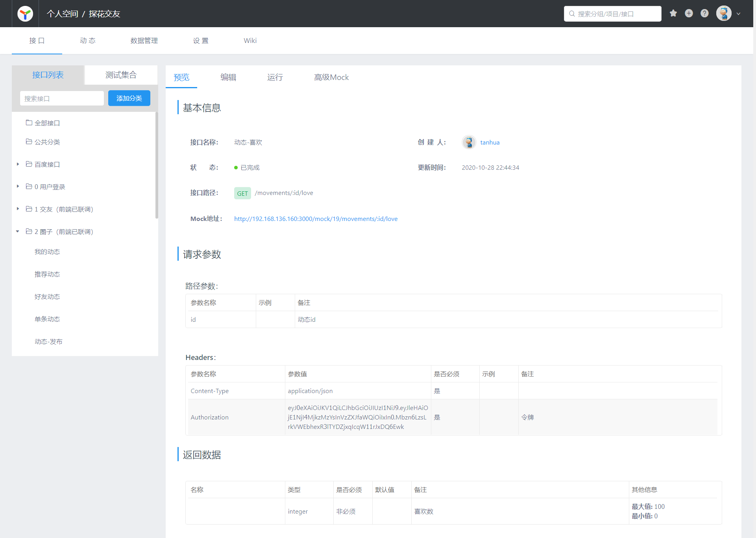
Task: Click the application/json value cell
Action: (358, 391)
